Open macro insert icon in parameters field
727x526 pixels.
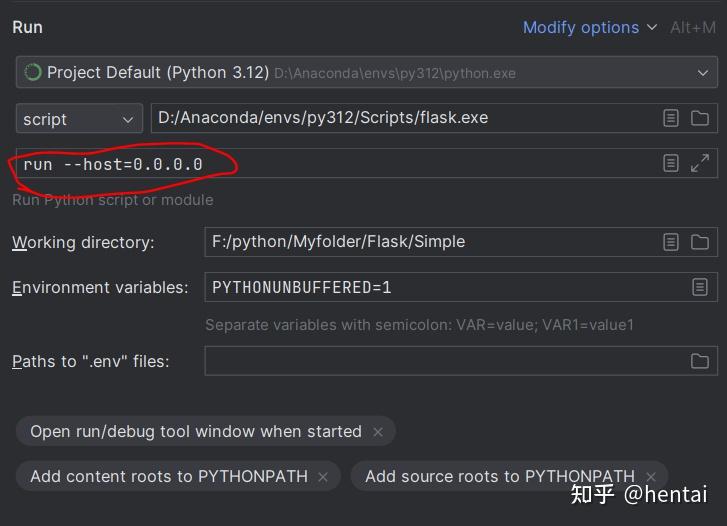tap(671, 163)
